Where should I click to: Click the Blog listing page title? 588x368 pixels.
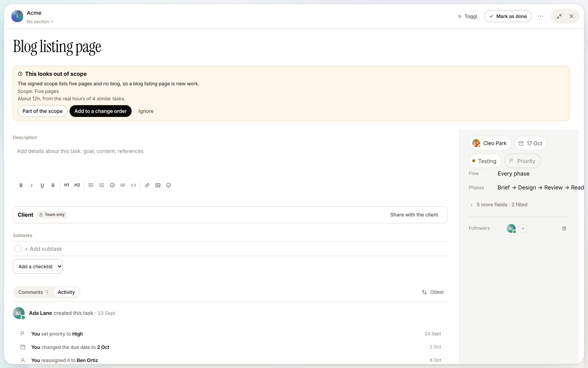click(57, 47)
